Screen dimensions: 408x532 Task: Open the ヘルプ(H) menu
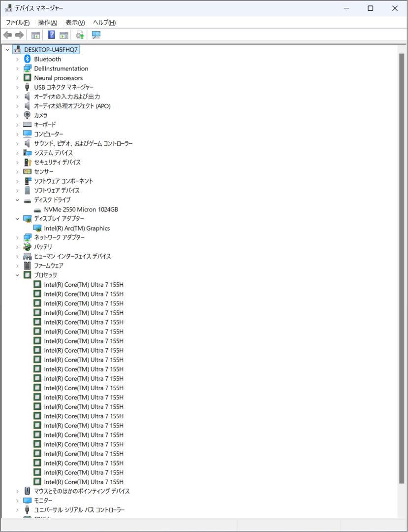pyautogui.click(x=104, y=23)
